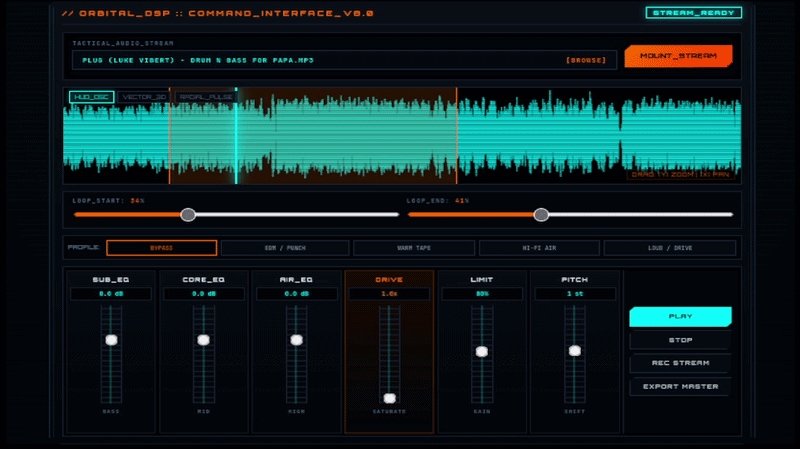Click the REC STREAM button
The width and height of the screenshot is (800, 449).
680,363
